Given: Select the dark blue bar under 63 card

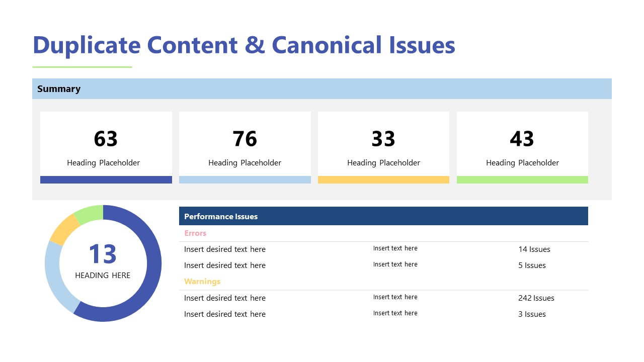Looking at the screenshot, I should click(x=106, y=179).
